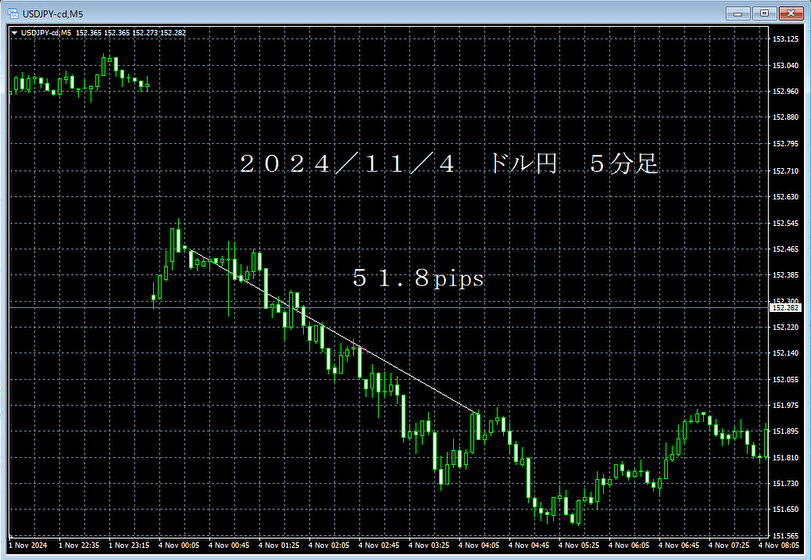This screenshot has width=811, height=560.
Task: Click the 4 Nov 02:45 time axis label
Action: [x=379, y=545]
